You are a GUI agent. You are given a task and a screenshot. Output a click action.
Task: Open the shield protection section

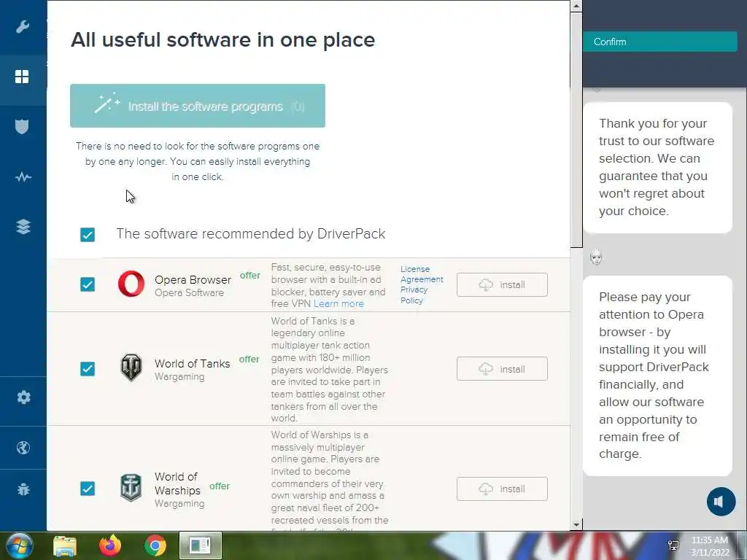pyautogui.click(x=22, y=127)
